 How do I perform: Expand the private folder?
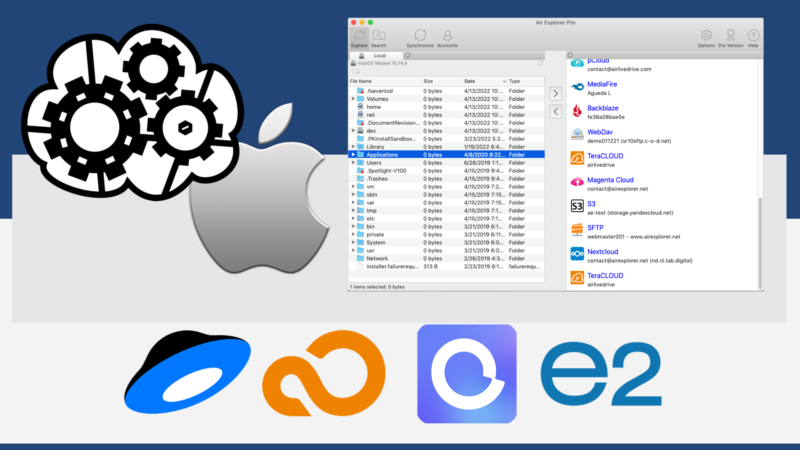pyautogui.click(x=353, y=235)
